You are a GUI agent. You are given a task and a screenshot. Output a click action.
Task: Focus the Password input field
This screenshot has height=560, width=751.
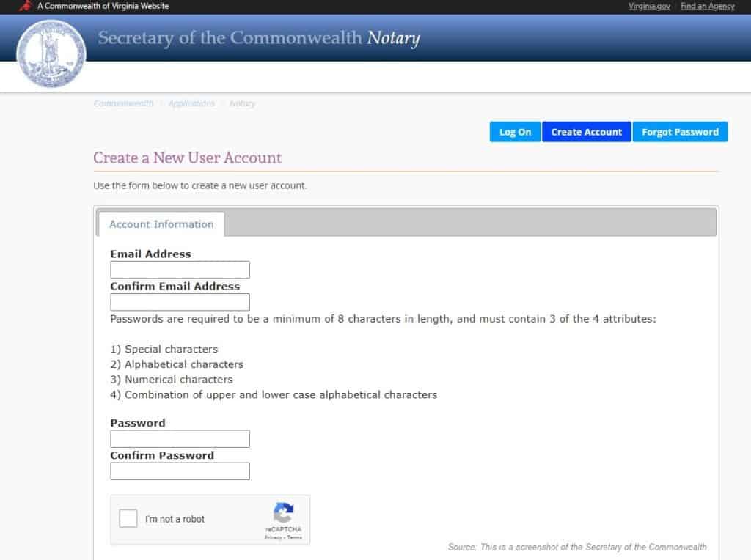click(x=180, y=438)
